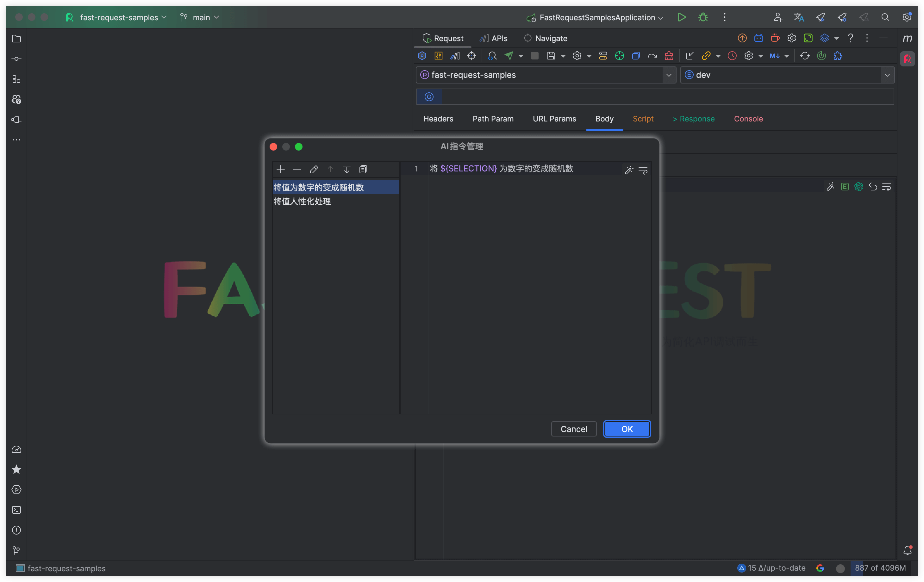Click the edit pencil icon in dialog

(314, 169)
